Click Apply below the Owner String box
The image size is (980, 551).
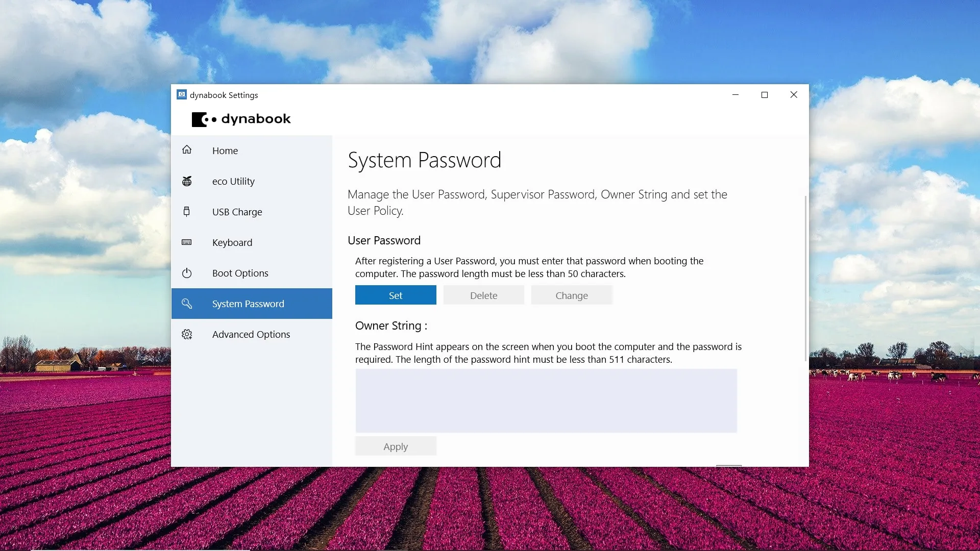tap(396, 446)
